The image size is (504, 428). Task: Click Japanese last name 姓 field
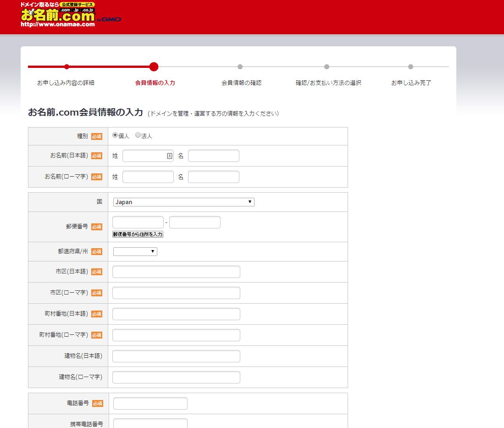148,156
